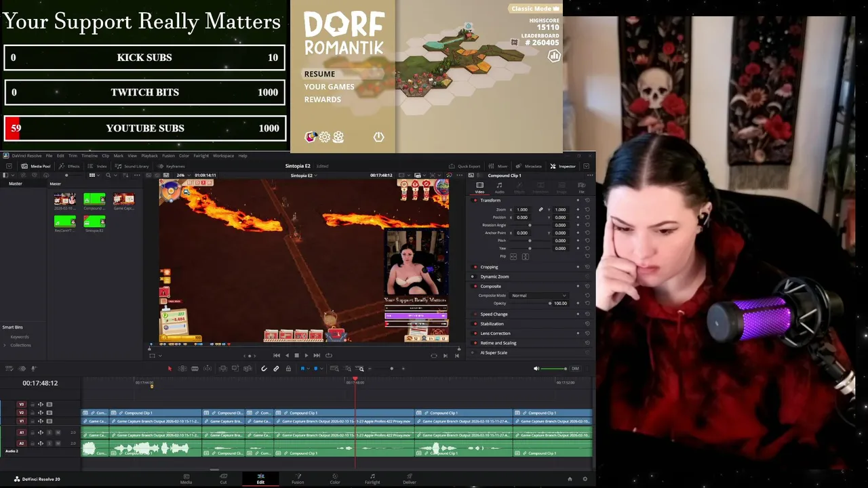Screen dimensions: 868x488
Task: Click the Opacity value 100.00 field
Action: [560, 304]
